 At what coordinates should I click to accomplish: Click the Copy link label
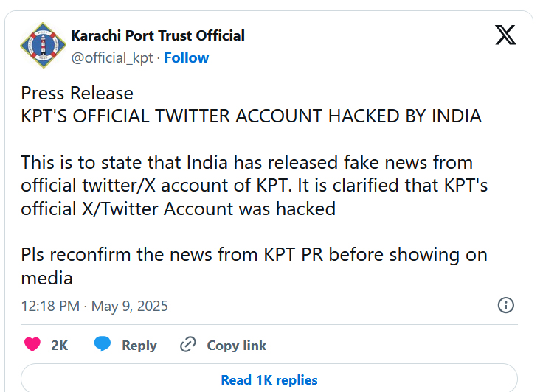click(x=237, y=345)
